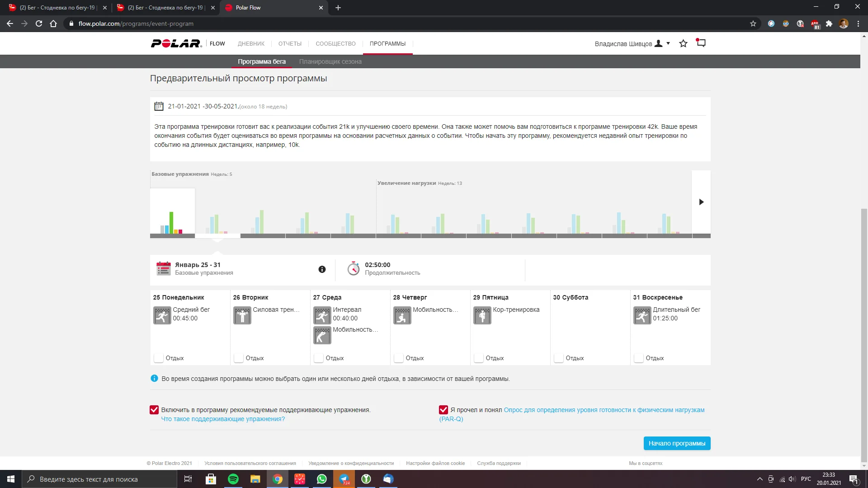Open the notifications icon in the Polar header
The height and width of the screenshot is (488, 868).
click(x=701, y=43)
